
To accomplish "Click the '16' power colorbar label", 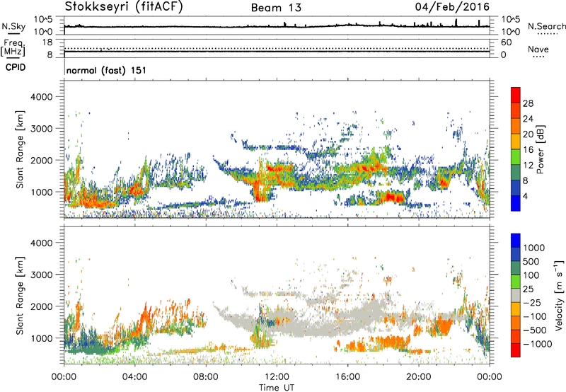I will point(528,150).
